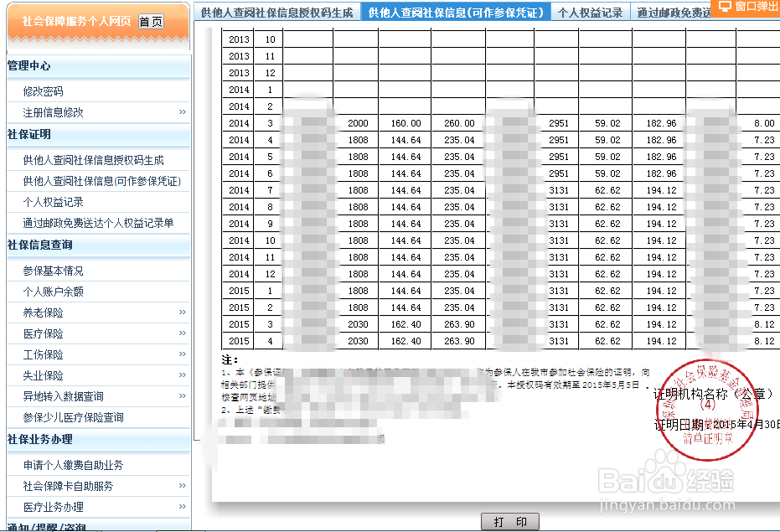Click 263.90 in the 2015 month 3 row
The width and height of the screenshot is (780, 532).
click(x=459, y=324)
